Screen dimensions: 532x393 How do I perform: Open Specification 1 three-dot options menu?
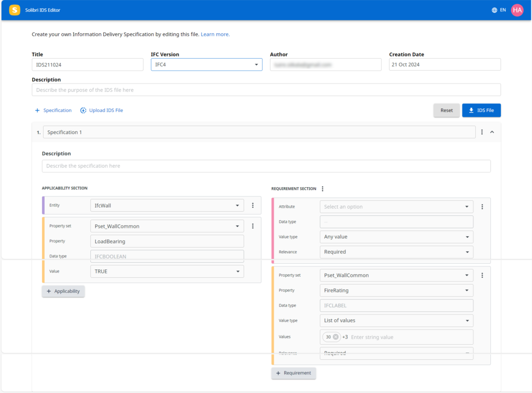[482, 132]
